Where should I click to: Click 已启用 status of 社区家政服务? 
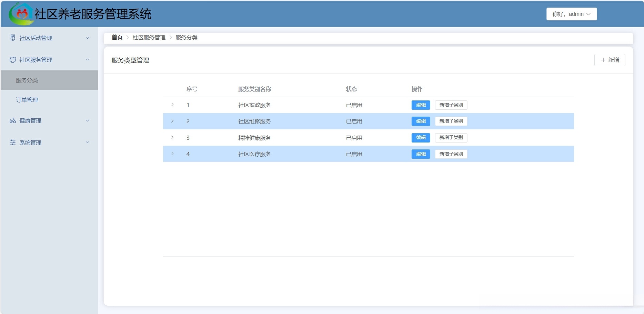(354, 105)
